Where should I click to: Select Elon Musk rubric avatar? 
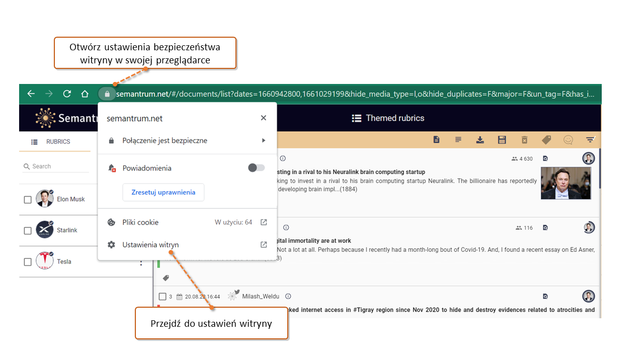pyautogui.click(x=44, y=199)
